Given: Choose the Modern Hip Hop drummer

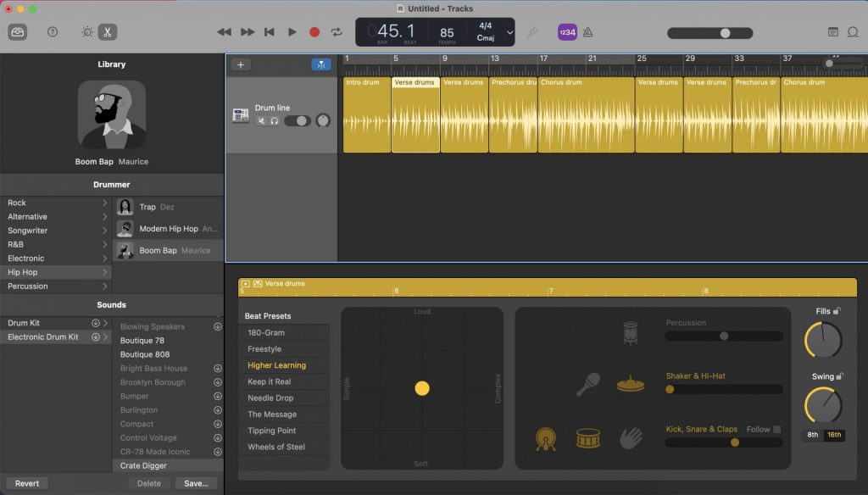Looking at the screenshot, I should (169, 229).
